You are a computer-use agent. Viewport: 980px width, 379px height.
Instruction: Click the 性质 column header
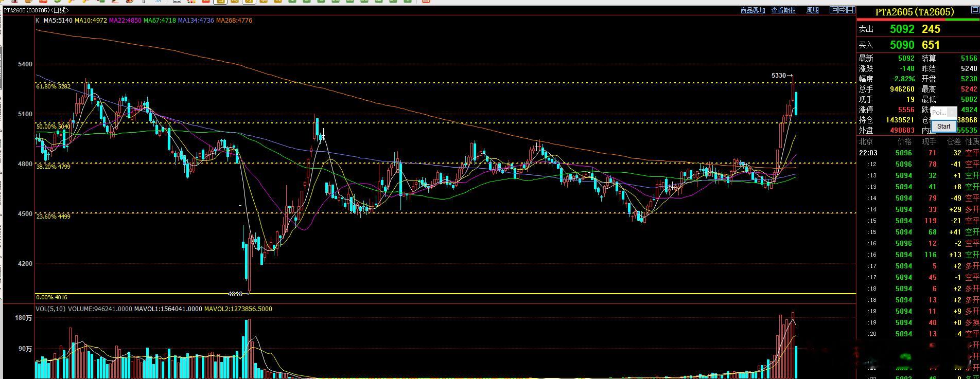(972, 141)
